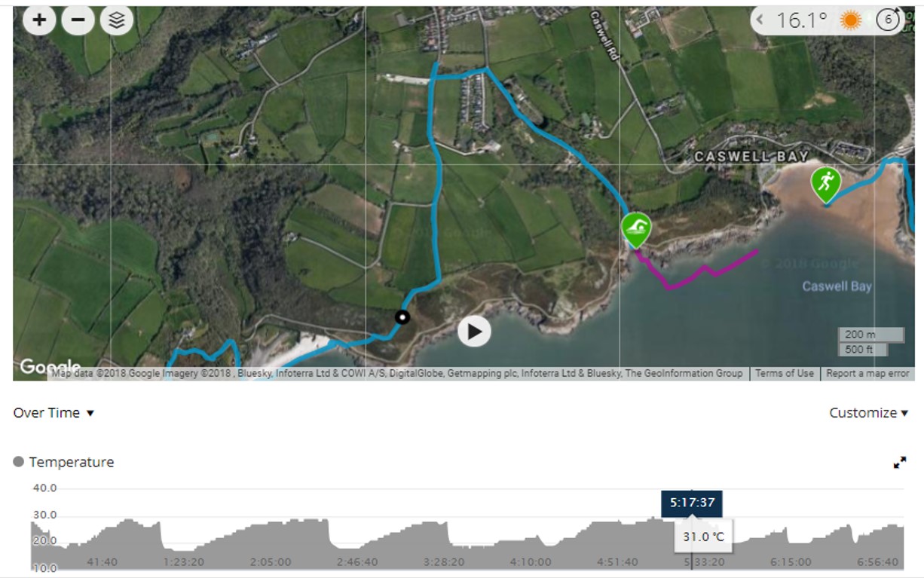
Task: Zoom in on the map
Action: pos(39,20)
